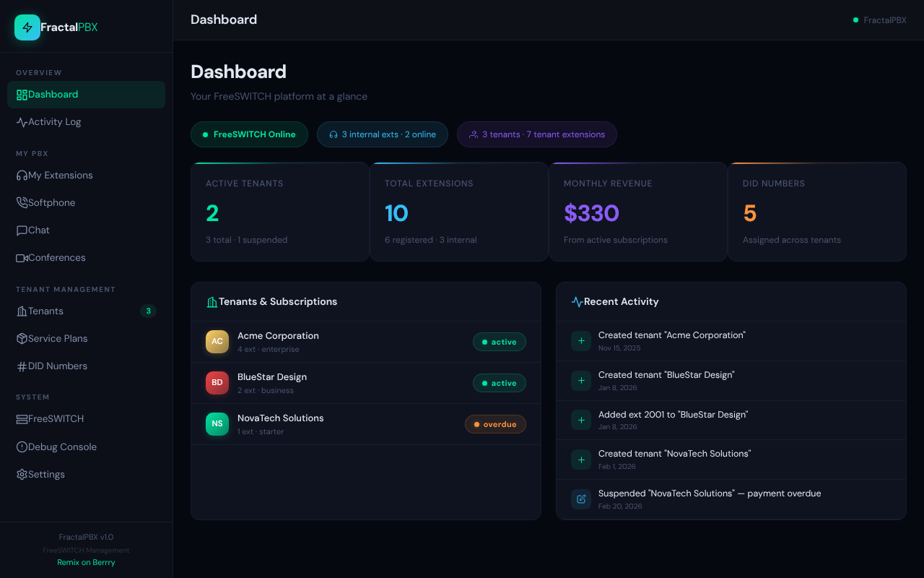This screenshot has width=924, height=578.
Task: Click the Chat speech bubble icon
Action: click(x=22, y=230)
